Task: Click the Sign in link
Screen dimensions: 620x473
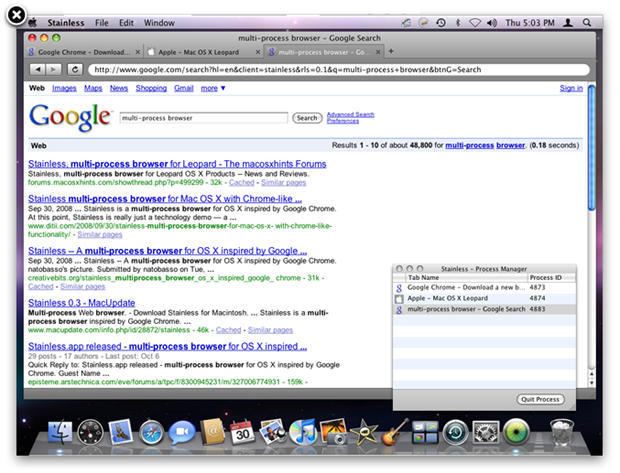Action: click(571, 88)
